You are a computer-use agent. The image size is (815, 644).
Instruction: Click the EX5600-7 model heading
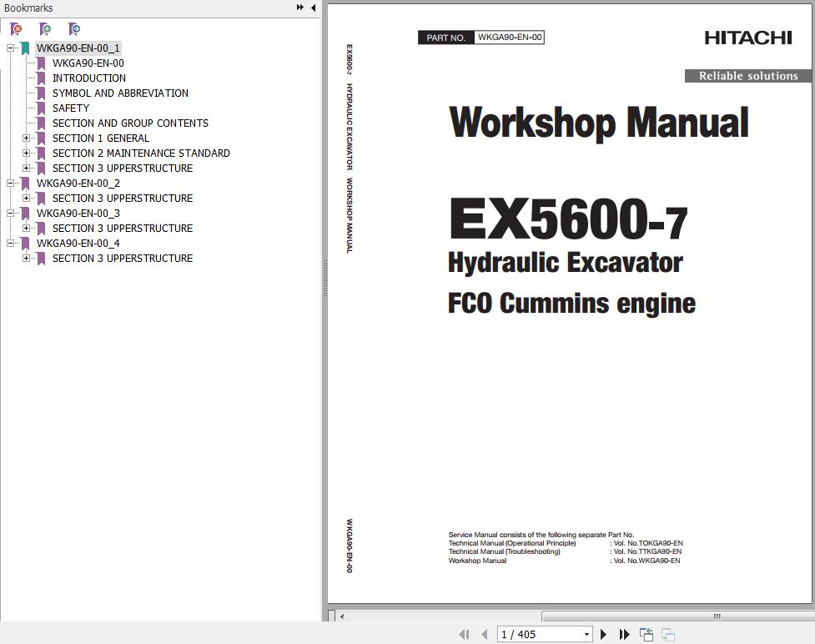[568, 219]
